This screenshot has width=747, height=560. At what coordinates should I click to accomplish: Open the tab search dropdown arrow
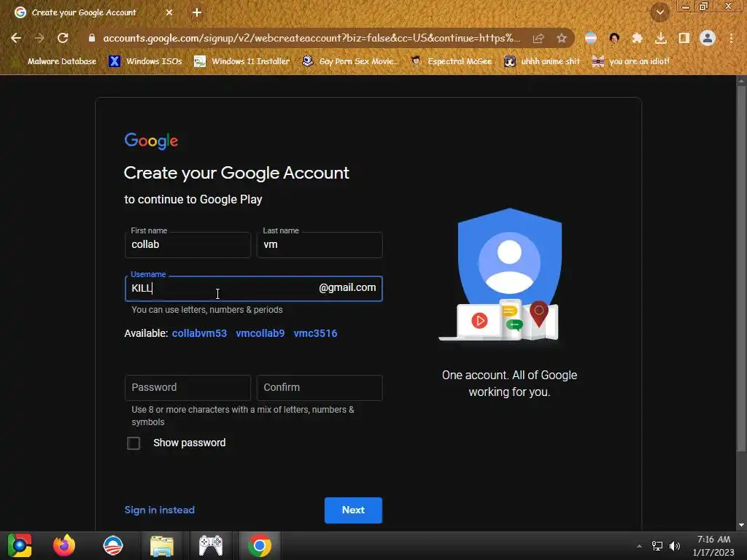pos(660,12)
